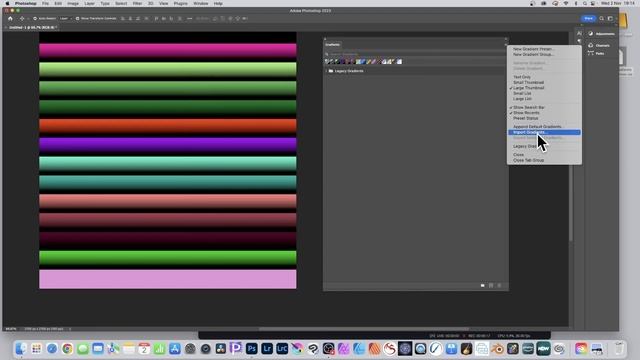
Task: Open the Plugins menu
Action: tap(180, 3)
